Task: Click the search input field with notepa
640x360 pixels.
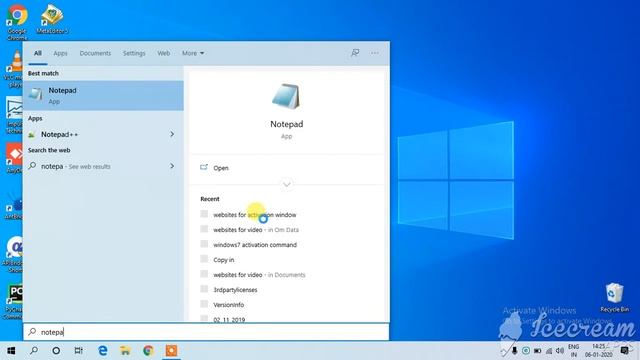Action: (x=206, y=332)
